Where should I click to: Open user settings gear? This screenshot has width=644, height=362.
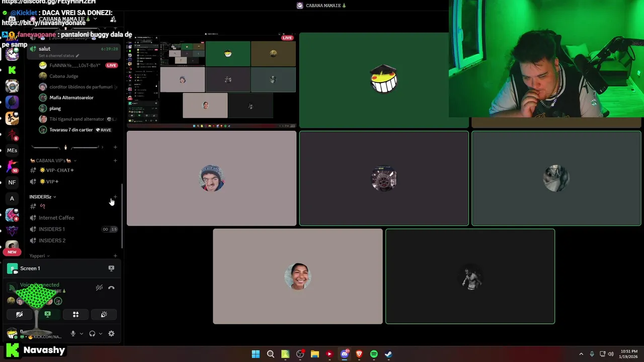coord(111,333)
